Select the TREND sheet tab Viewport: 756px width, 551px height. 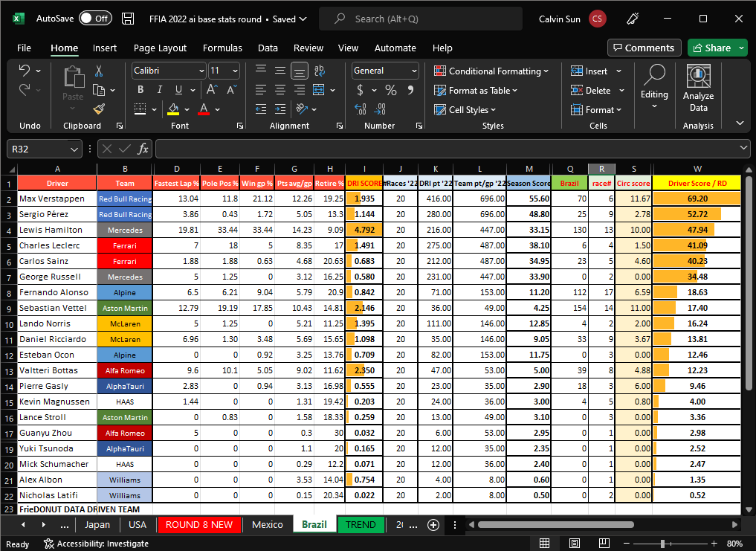click(x=361, y=525)
